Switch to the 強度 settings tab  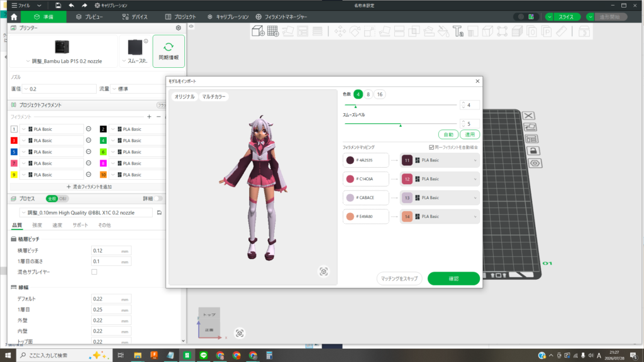click(x=37, y=225)
